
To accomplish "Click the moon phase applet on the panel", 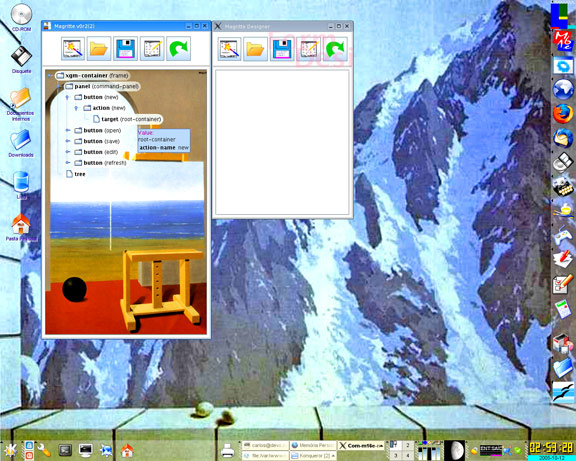I will point(455,450).
